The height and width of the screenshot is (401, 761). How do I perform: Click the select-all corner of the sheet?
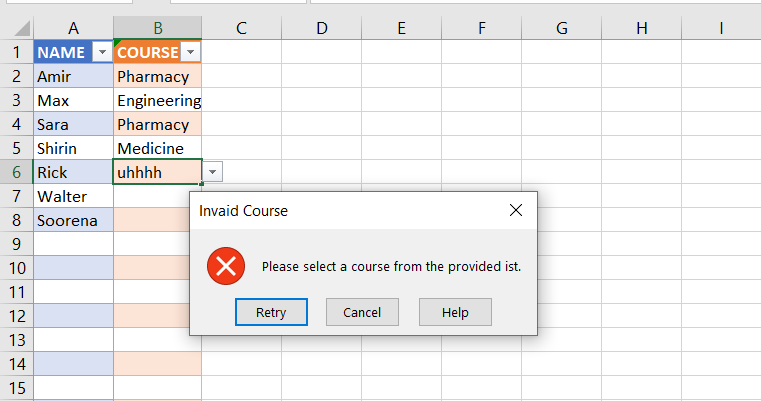(16, 29)
